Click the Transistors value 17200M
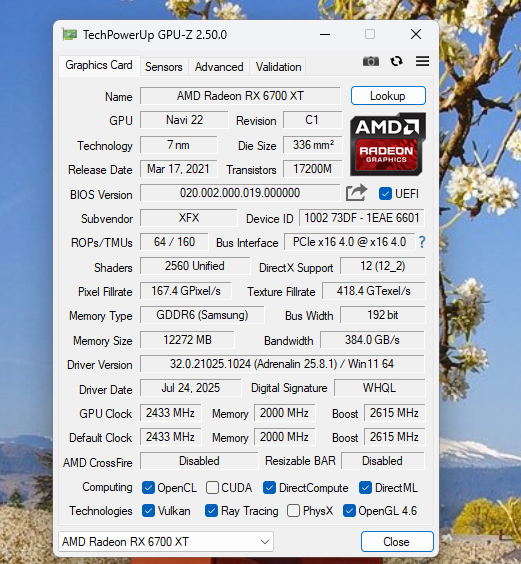 [312, 169]
